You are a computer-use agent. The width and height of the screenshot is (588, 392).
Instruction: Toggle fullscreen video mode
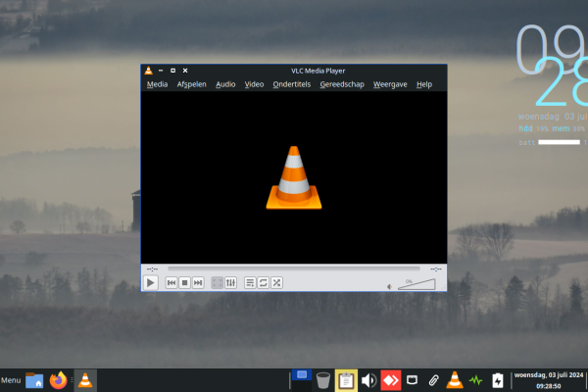(218, 282)
